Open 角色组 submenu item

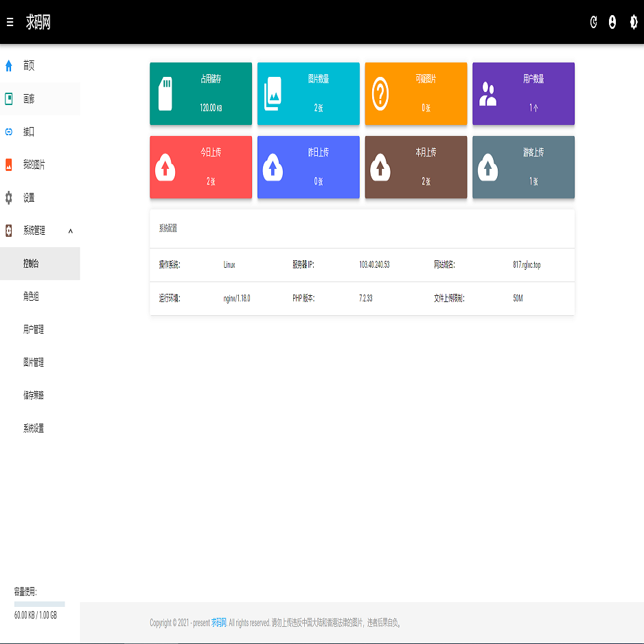tap(31, 297)
